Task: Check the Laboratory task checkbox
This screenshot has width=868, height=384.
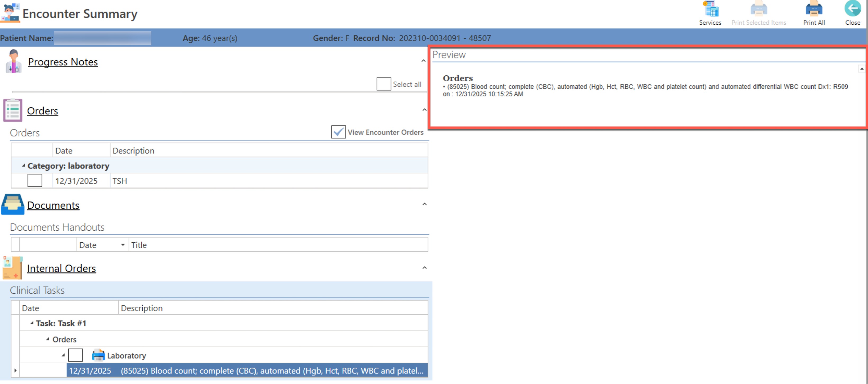Action: (x=75, y=355)
